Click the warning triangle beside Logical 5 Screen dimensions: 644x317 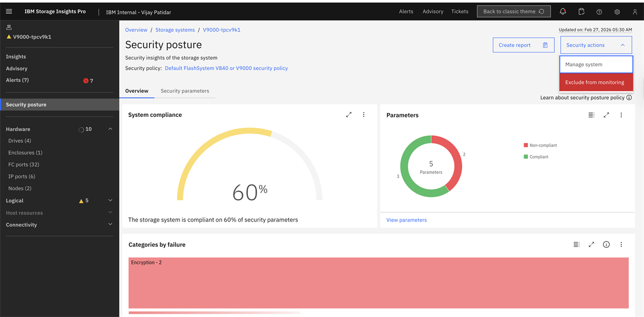coord(81,201)
